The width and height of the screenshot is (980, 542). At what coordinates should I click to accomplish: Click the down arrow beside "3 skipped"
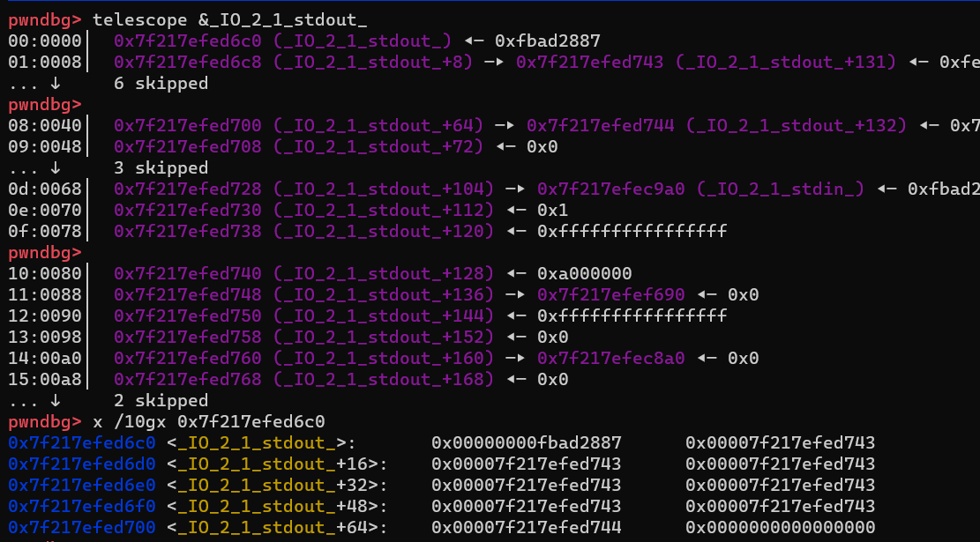[56, 168]
